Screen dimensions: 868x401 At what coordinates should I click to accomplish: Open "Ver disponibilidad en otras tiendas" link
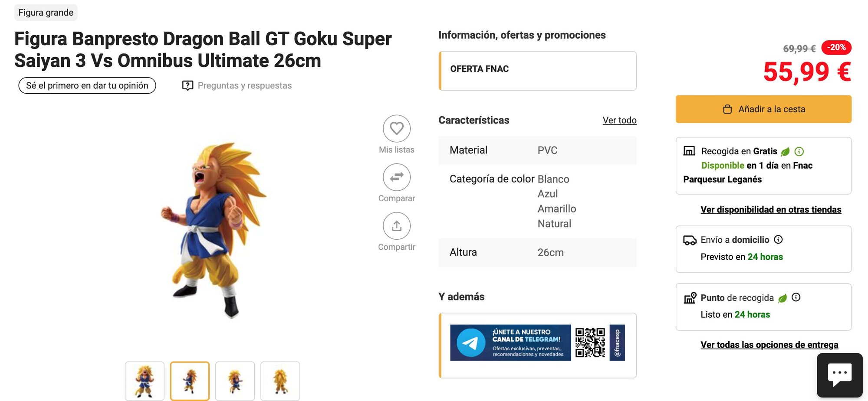click(x=771, y=210)
